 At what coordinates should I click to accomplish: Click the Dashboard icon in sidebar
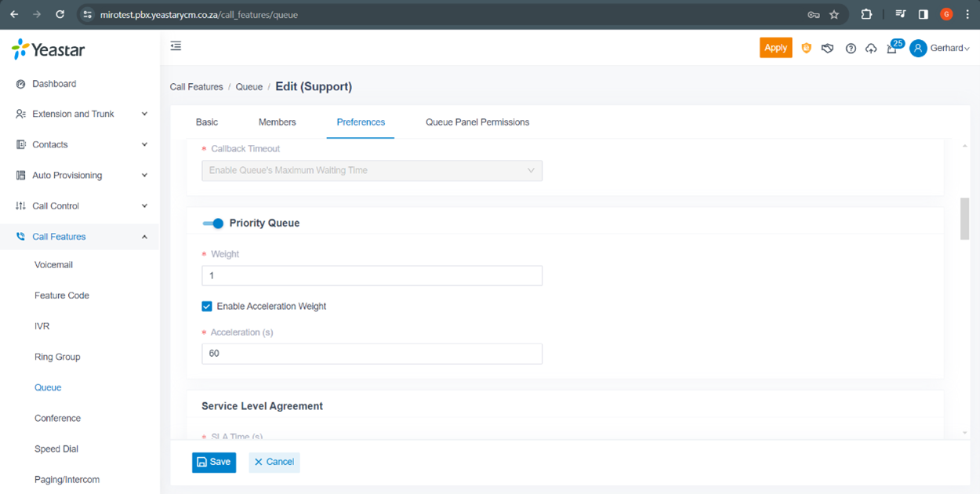(x=21, y=84)
